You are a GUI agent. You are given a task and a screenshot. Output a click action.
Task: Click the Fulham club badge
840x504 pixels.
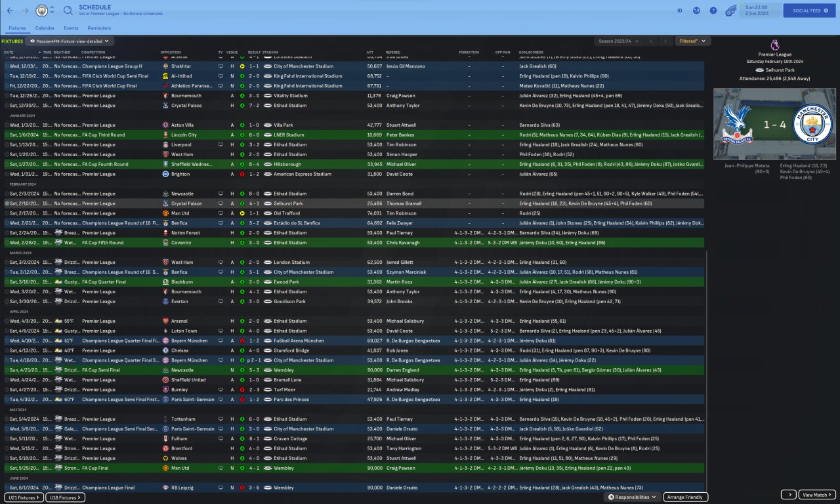pos(165,438)
